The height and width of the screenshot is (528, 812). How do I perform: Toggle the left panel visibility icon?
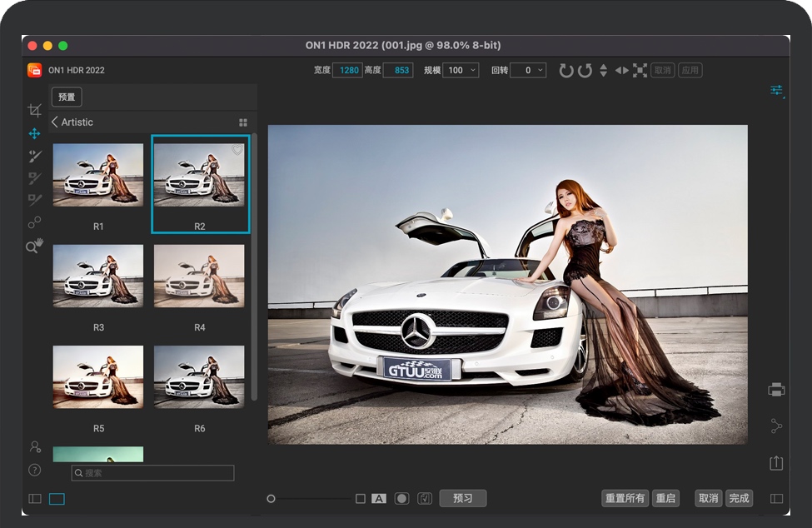point(34,499)
